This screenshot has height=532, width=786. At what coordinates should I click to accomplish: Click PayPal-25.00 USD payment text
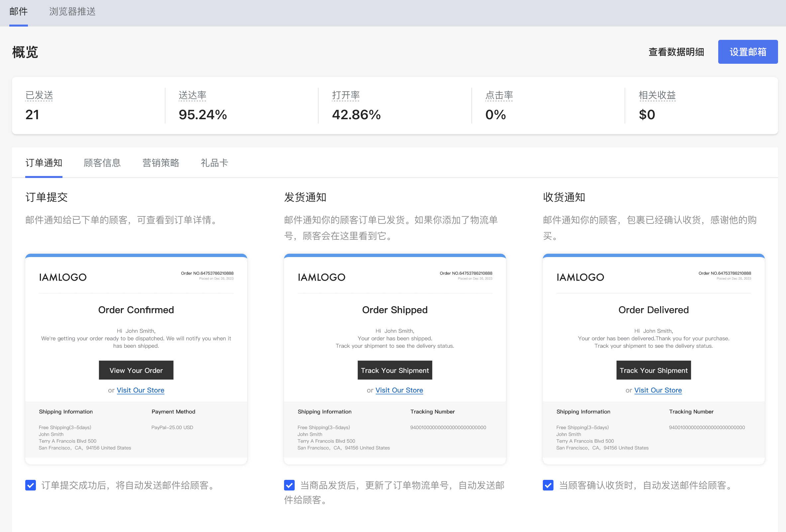[172, 427]
